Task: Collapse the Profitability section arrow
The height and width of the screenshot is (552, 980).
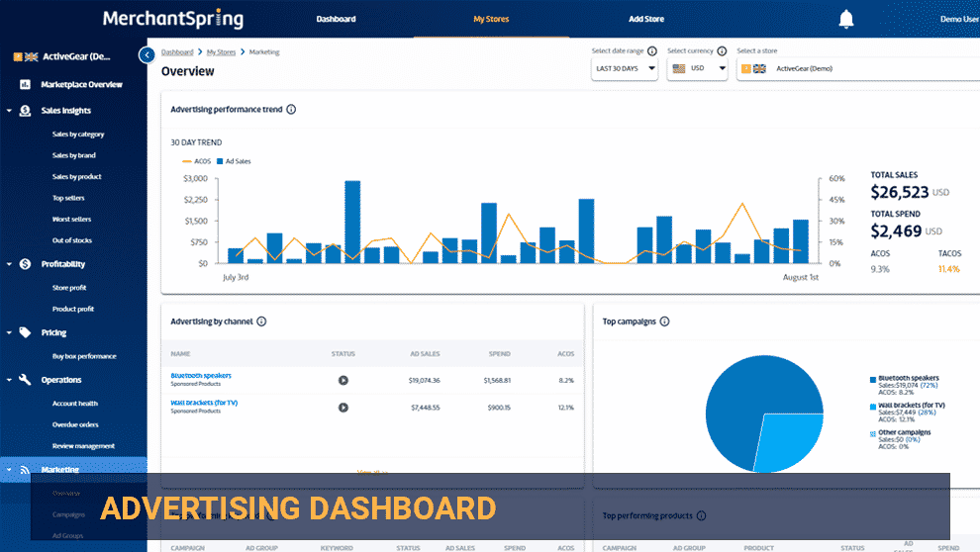Action: point(9,264)
